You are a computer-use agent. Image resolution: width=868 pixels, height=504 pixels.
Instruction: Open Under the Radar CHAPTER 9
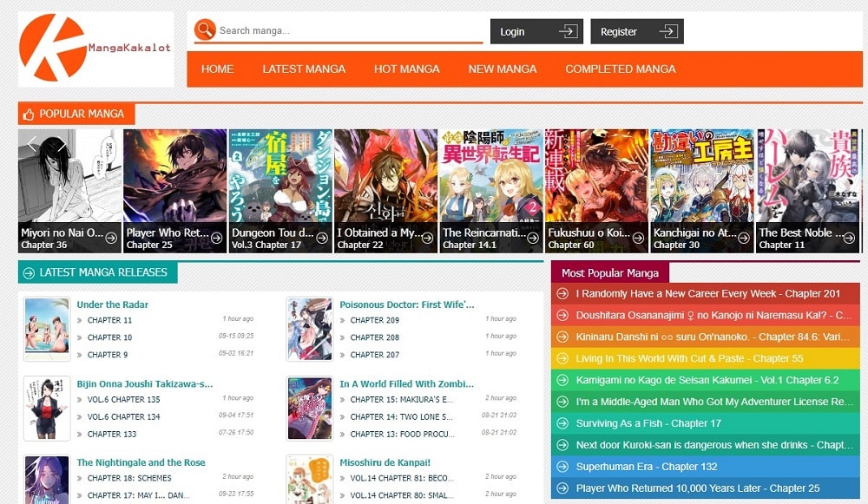click(x=108, y=355)
